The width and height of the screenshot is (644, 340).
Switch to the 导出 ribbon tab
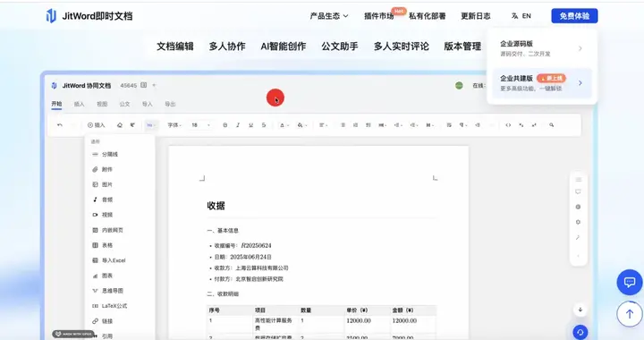tap(170, 104)
